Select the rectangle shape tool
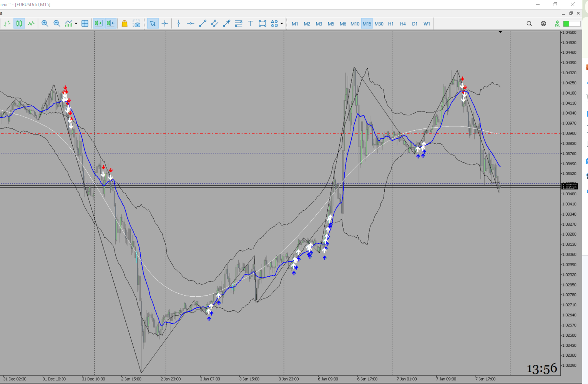 tap(262, 23)
